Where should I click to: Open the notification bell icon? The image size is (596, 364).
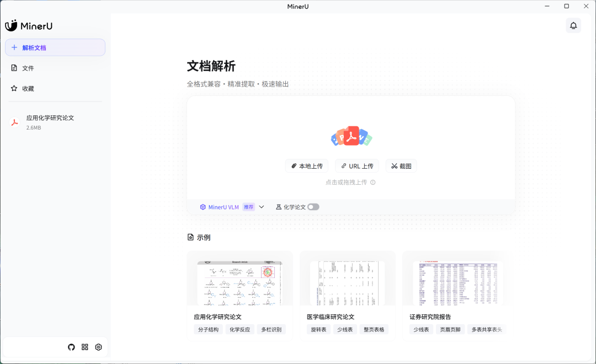[573, 25]
